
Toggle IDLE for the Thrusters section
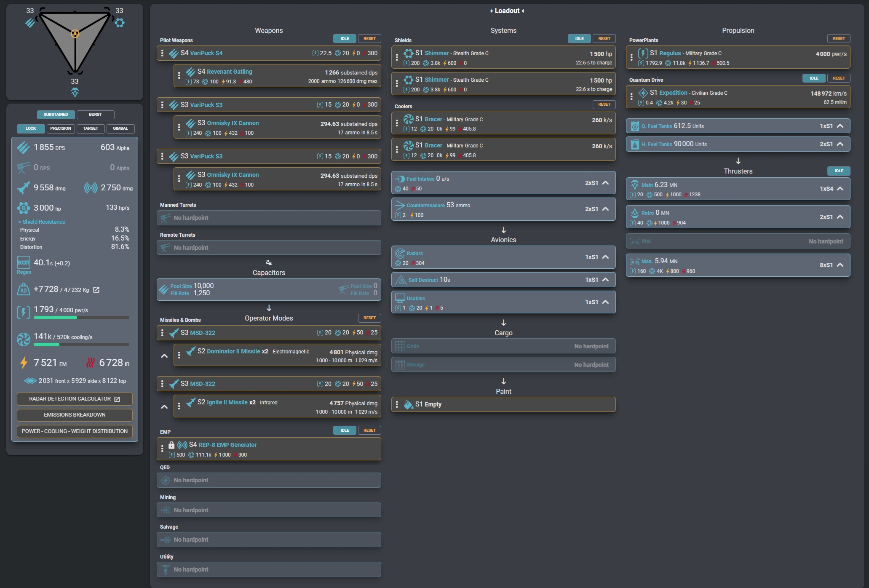pos(839,171)
